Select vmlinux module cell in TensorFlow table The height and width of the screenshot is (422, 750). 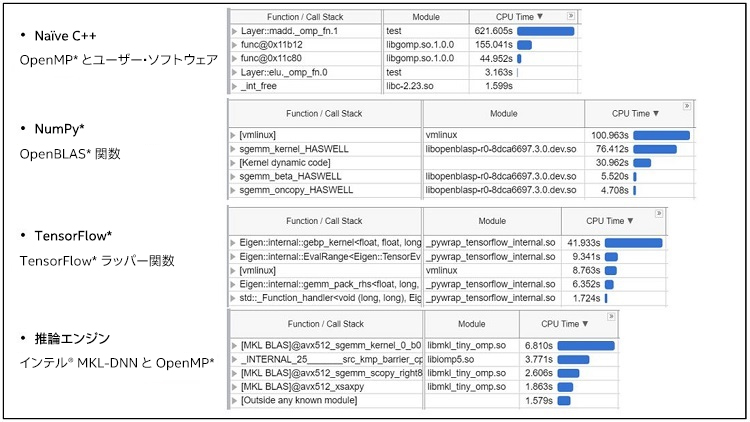(x=492, y=271)
